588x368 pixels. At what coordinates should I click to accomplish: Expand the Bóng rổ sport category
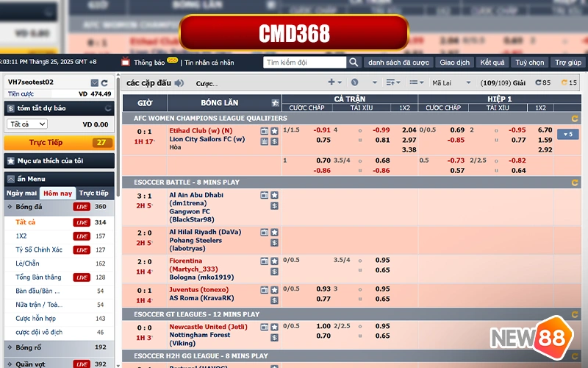pos(60,347)
